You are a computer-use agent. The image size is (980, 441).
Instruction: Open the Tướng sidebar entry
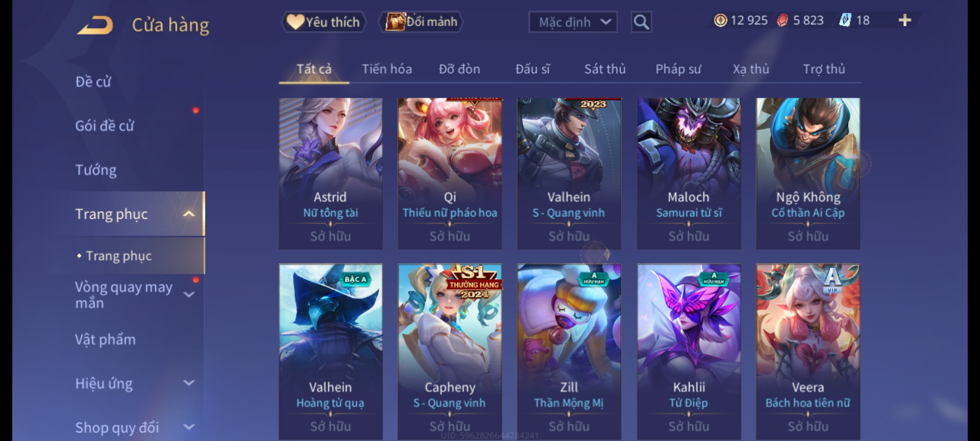point(96,170)
